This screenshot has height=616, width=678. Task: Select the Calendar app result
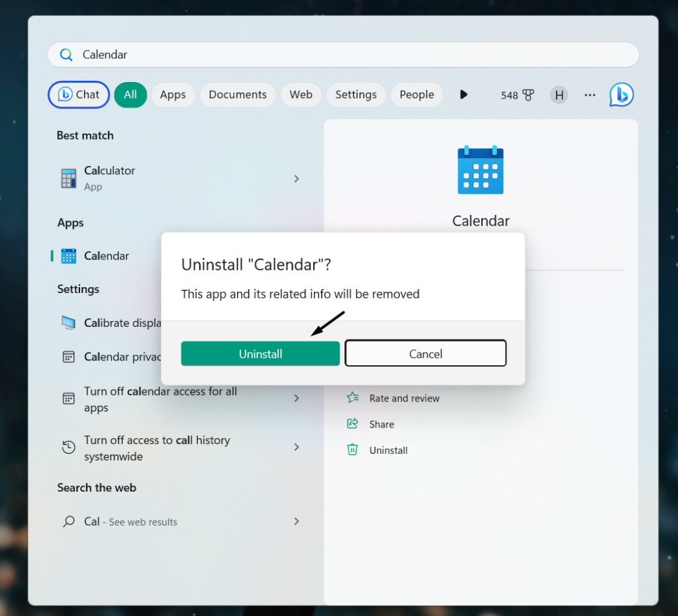tap(107, 256)
